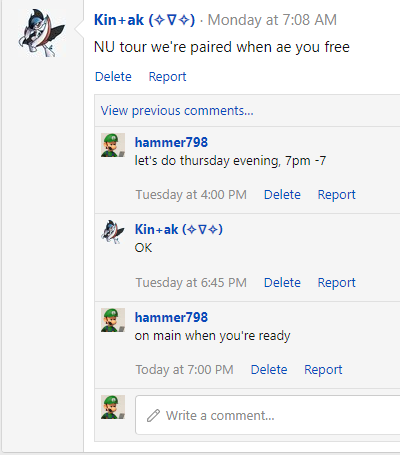
Task: Focus the Write a comment field
Action: coord(268,415)
